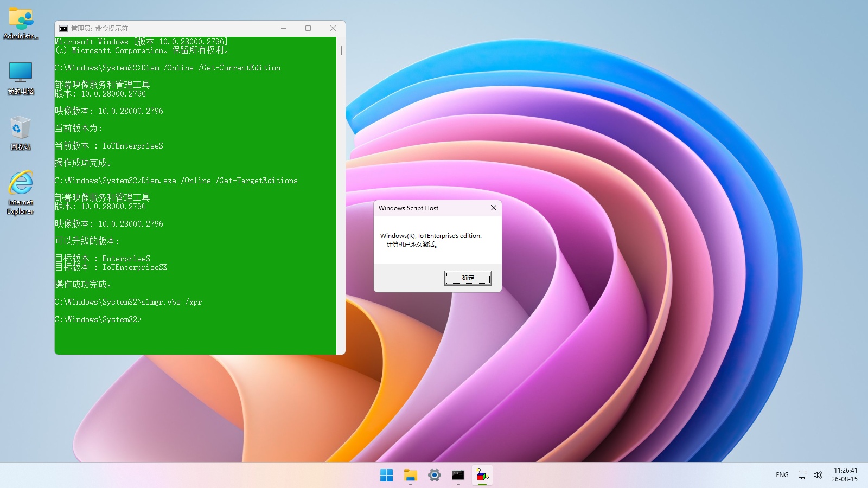Open the volume speaker tray icon

(818, 475)
